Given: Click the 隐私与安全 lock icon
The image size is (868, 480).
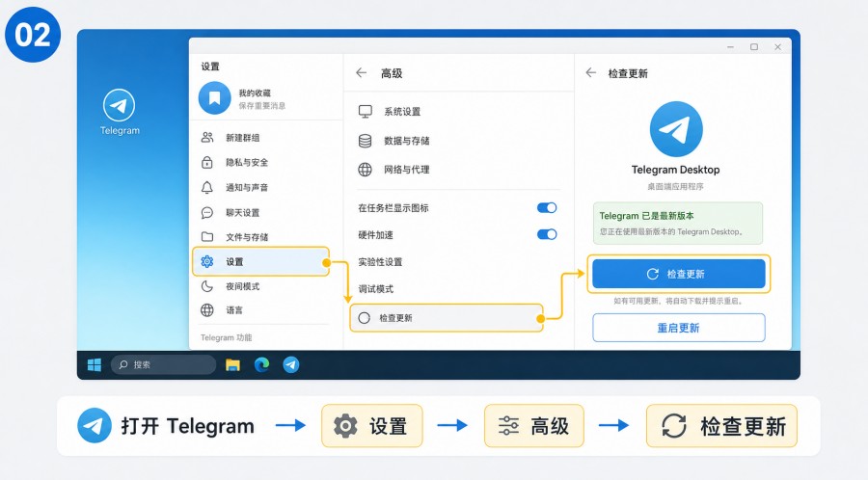Looking at the screenshot, I should click(207, 162).
